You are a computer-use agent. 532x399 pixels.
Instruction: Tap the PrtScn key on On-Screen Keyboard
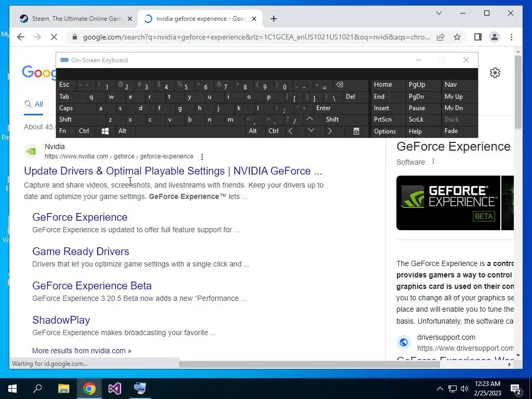(x=388, y=119)
